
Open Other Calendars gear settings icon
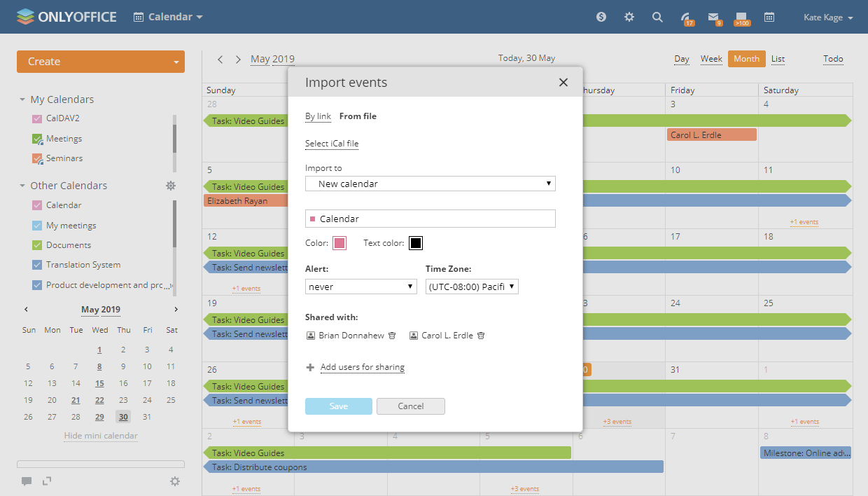pyautogui.click(x=171, y=186)
